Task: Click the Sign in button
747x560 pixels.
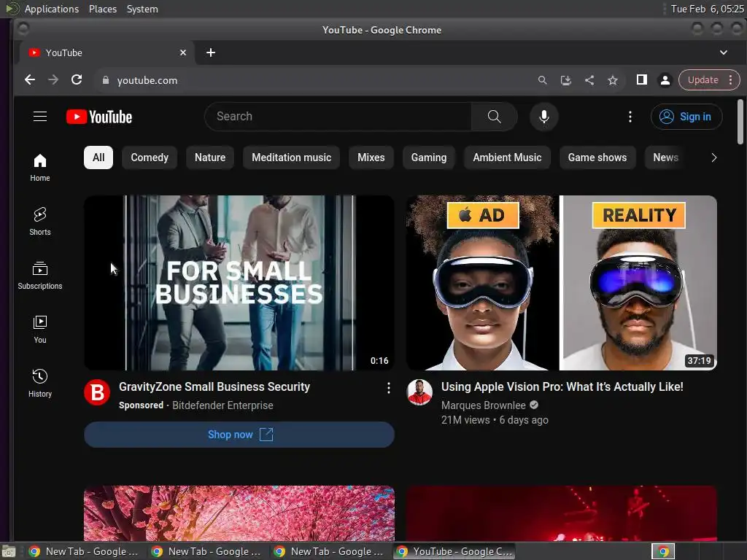Action: [x=686, y=117]
